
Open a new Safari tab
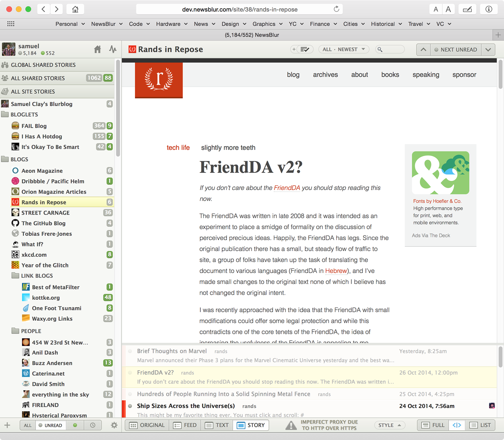coord(498,35)
